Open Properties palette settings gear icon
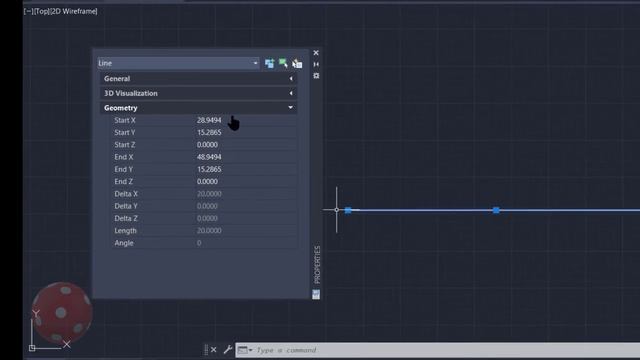This screenshot has width=640, height=360. (316, 76)
